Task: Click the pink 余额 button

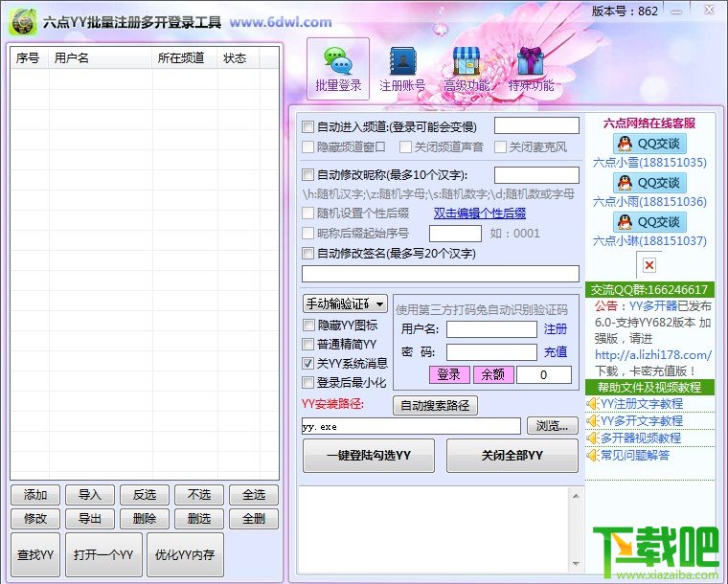Action: 493,374
